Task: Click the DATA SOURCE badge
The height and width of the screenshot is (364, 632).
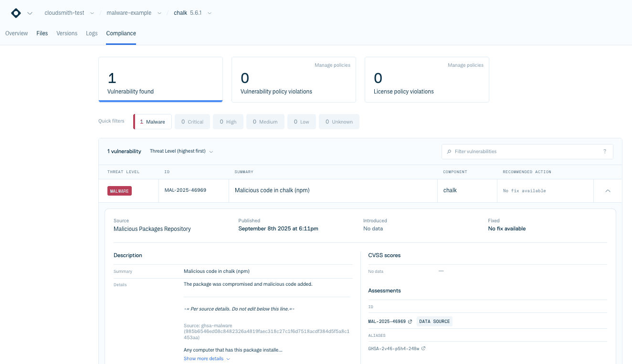Action: 434,322
